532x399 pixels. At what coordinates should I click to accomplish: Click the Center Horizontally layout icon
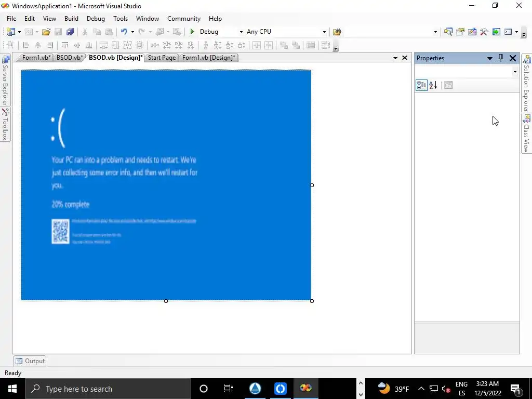(257, 45)
